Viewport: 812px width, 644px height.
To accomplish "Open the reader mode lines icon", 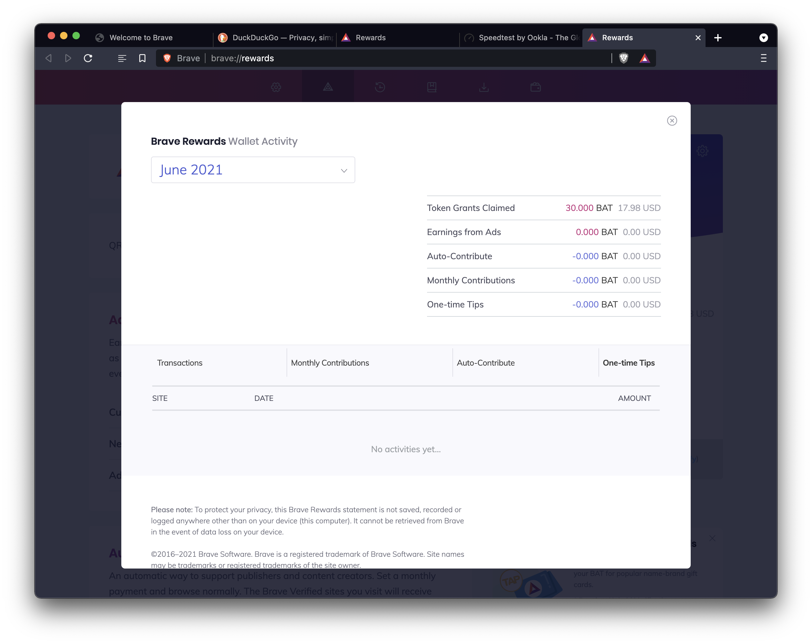I will pyautogui.click(x=122, y=58).
